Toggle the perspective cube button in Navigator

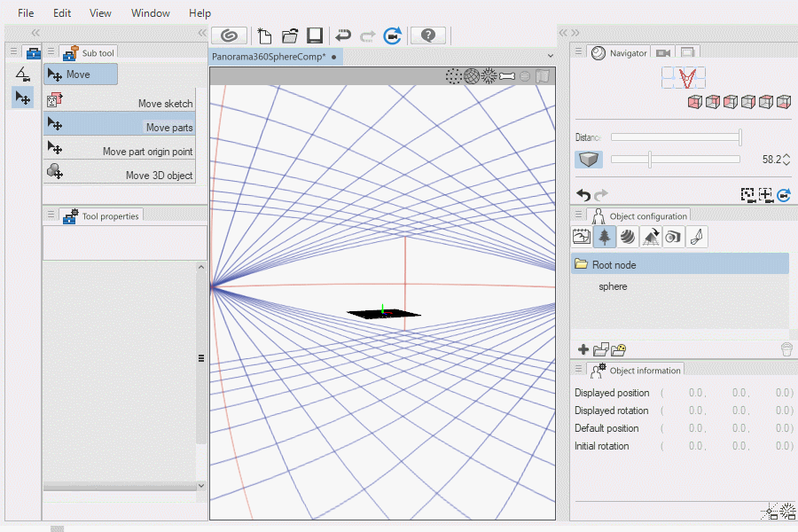(x=589, y=160)
